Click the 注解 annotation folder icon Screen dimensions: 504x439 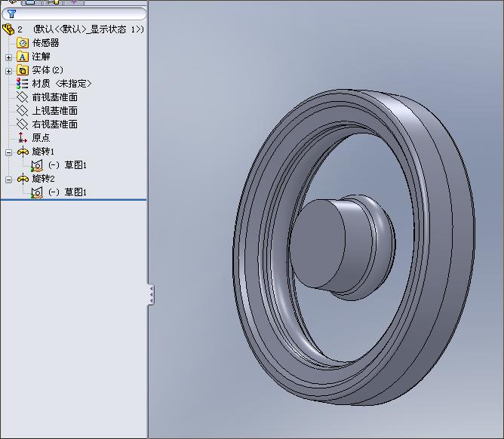pos(23,57)
